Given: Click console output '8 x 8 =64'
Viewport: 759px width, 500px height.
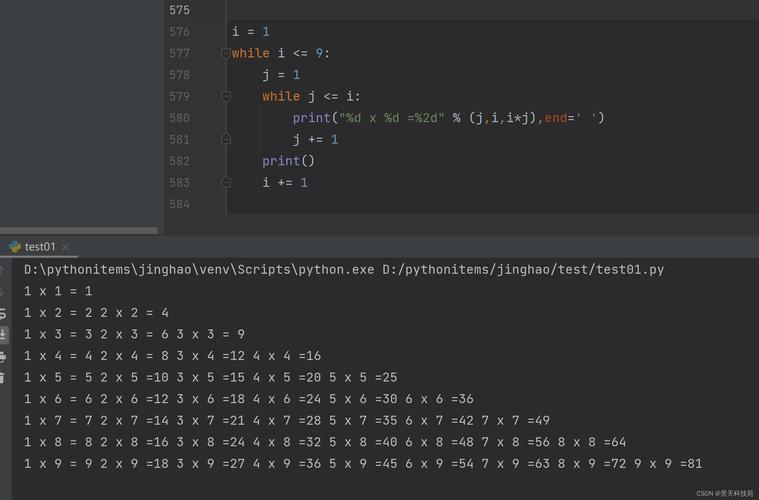Looking at the screenshot, I should (x=592, y=442).
